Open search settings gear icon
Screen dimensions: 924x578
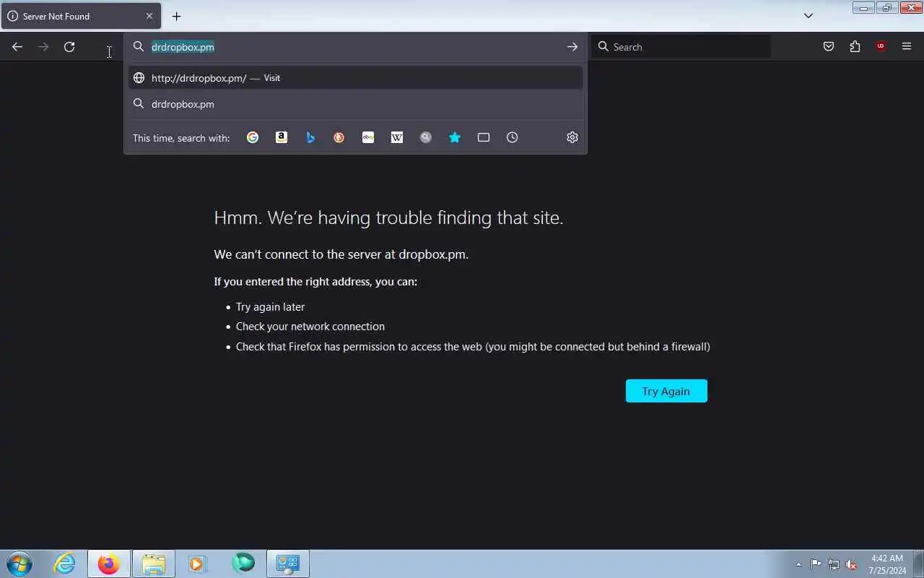pyautogui.click(x=572, y=137)
